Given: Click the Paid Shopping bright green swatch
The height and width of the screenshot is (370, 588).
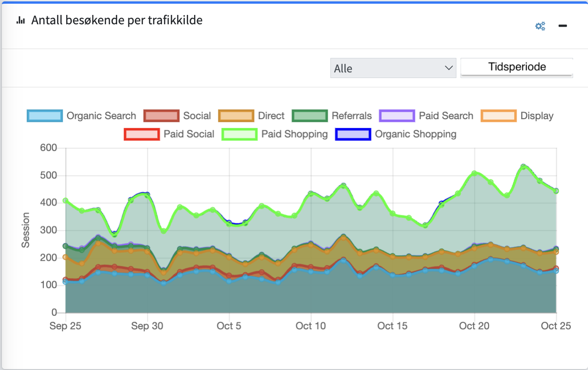Looking at the screenshot, I should (x=239, y=134).
